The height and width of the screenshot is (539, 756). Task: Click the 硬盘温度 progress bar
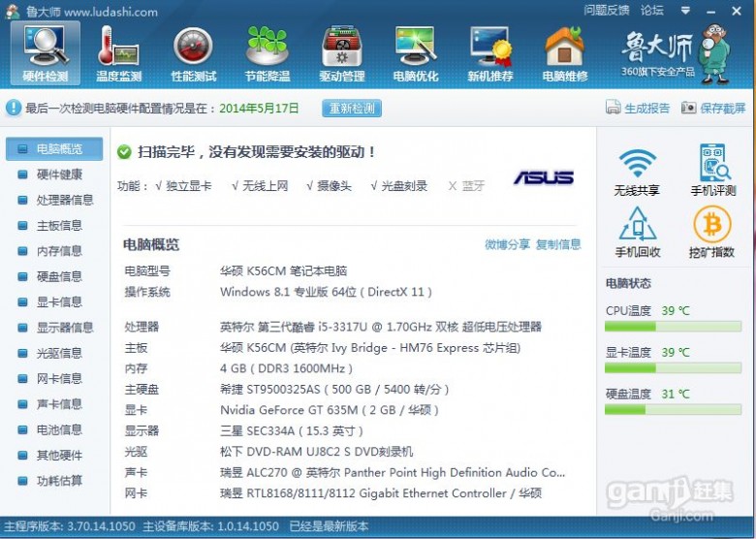point(673,410)
